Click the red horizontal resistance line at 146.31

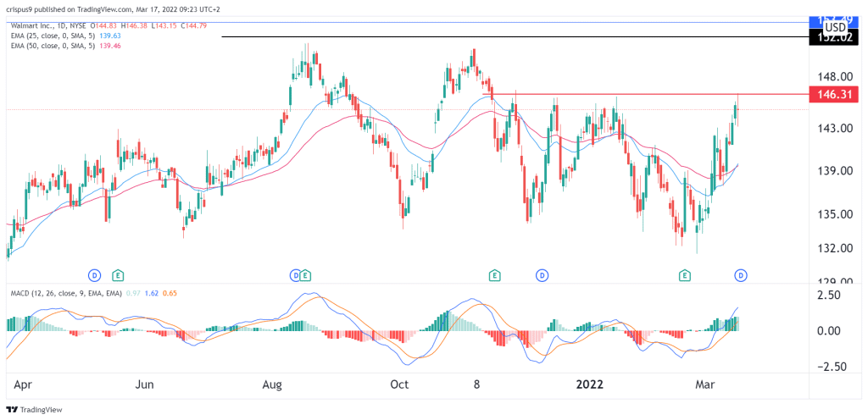(x=645, y=94)
